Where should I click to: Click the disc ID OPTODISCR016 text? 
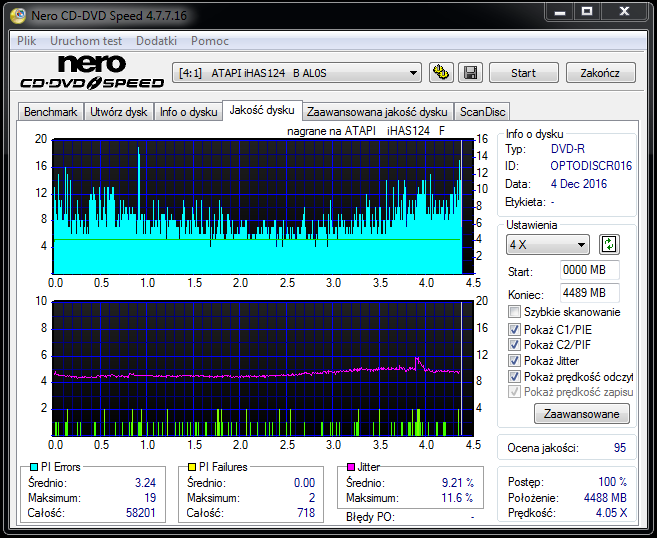[x=591, y=166]
